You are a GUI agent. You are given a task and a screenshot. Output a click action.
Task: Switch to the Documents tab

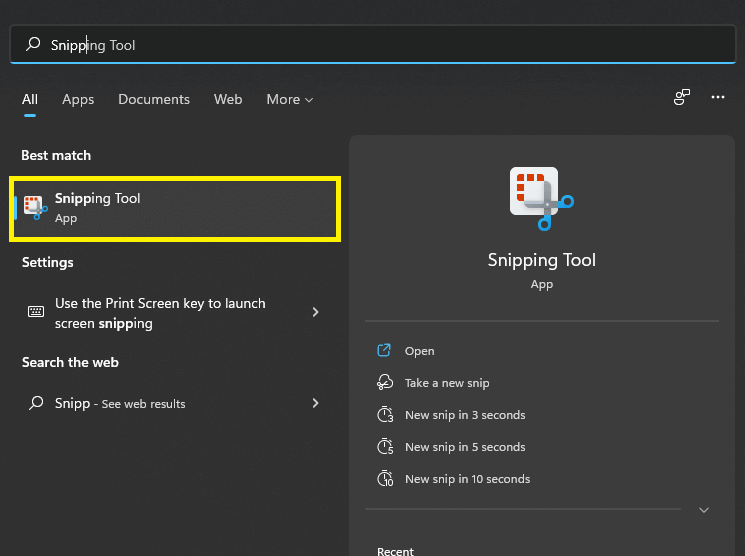[x=153, y=99]
